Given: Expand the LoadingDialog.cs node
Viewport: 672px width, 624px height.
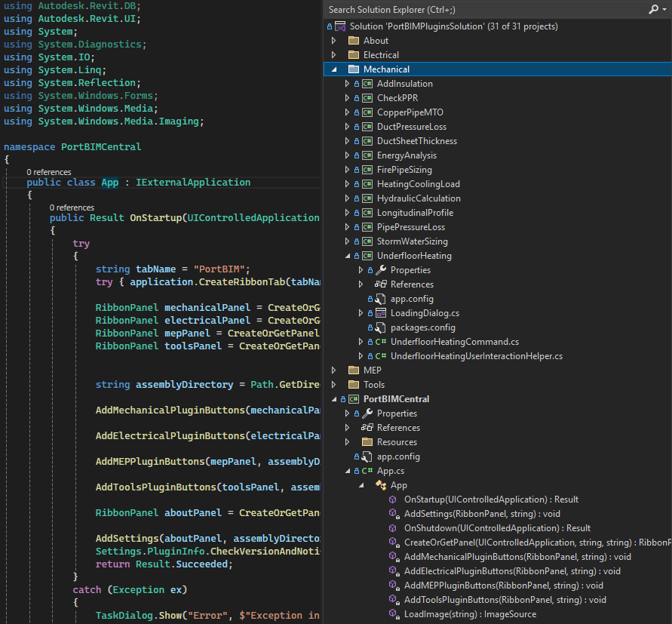Looking at the screenshot, I should (361, 313).
